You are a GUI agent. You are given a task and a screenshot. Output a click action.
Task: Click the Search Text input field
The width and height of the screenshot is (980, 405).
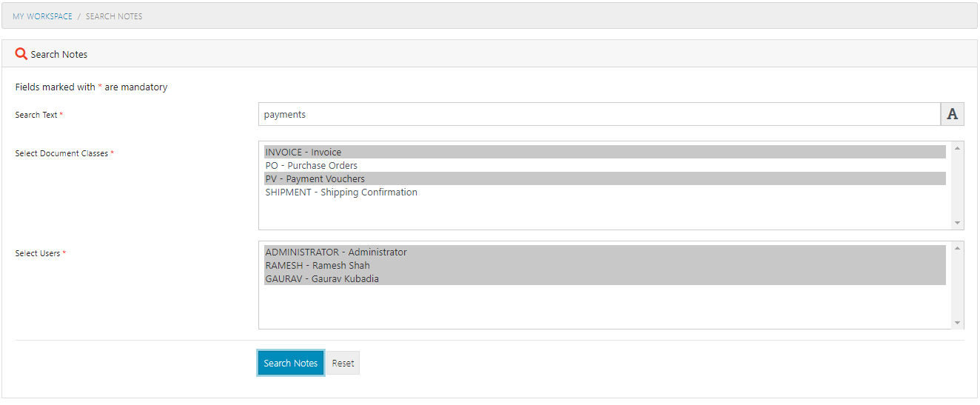tap(599, 114)
